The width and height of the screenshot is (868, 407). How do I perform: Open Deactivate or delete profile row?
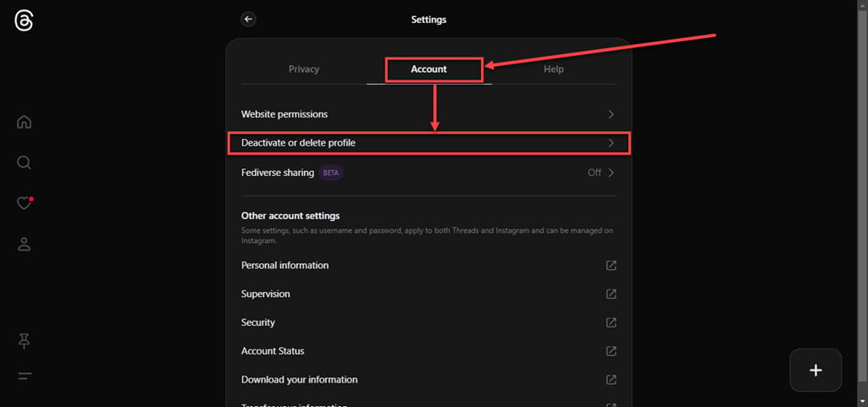[428, 143]
